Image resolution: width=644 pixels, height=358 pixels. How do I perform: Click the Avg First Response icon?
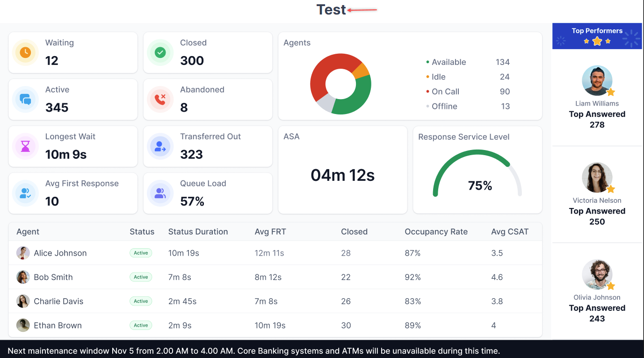pos(25,193)
